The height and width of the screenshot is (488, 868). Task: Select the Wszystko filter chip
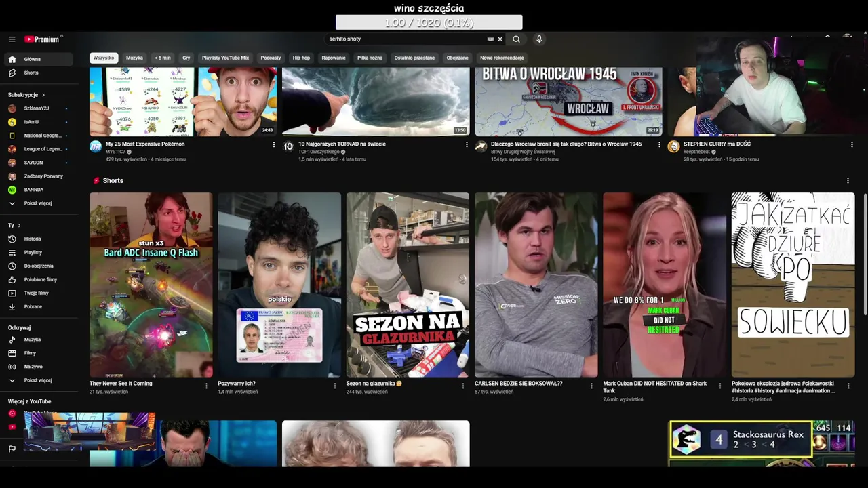tap(104, 58)
